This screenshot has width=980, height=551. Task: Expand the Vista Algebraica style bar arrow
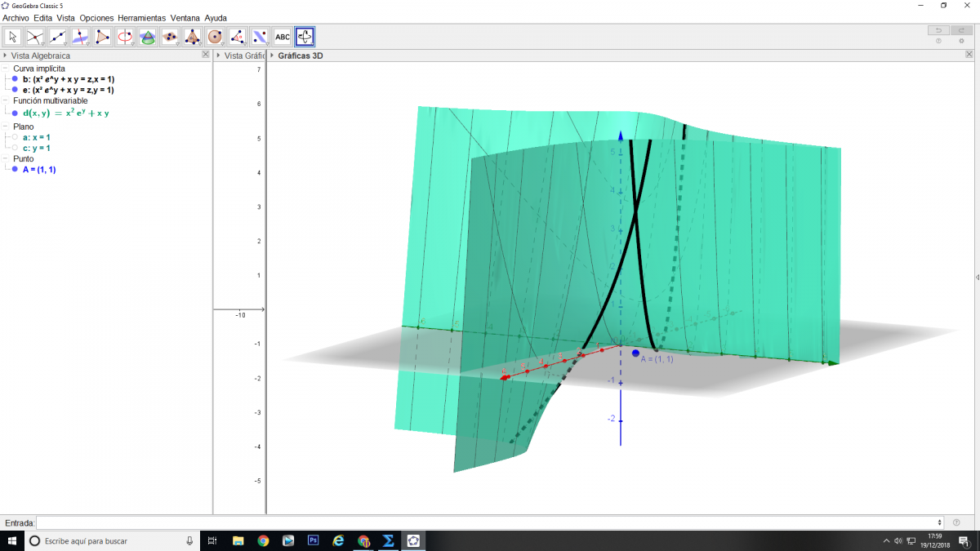5,56
